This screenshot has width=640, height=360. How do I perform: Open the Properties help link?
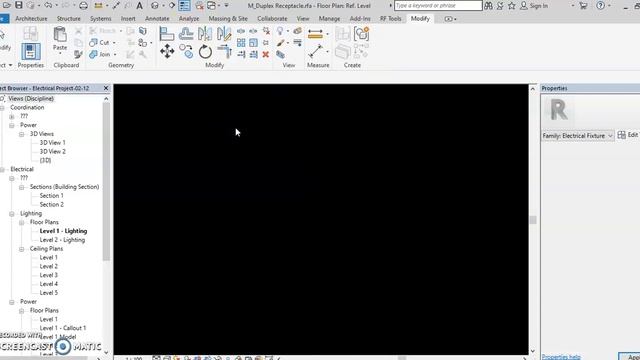pos(561,357)
